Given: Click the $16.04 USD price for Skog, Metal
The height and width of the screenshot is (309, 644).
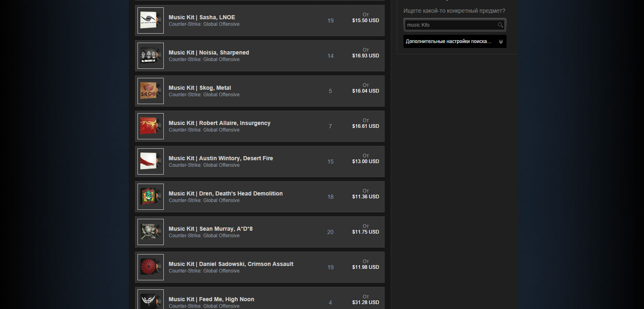Looking at the screenshot, I should coord(366,91).
